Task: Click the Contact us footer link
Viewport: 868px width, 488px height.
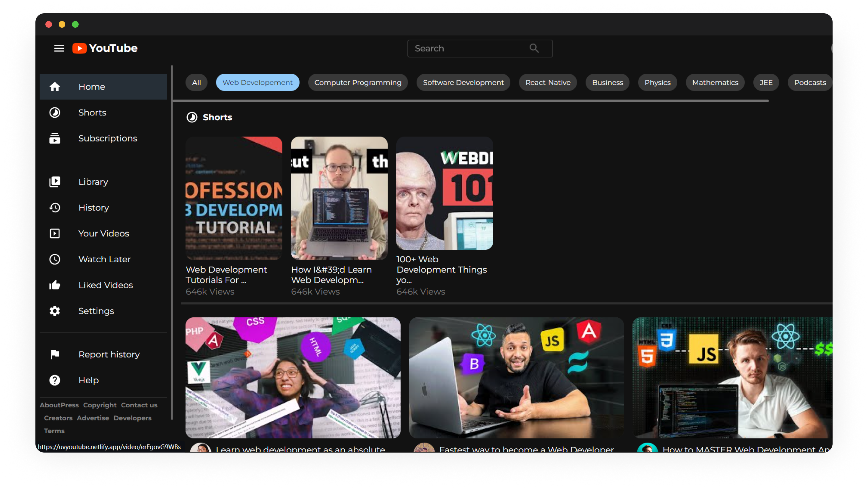Action: (139, 405)
